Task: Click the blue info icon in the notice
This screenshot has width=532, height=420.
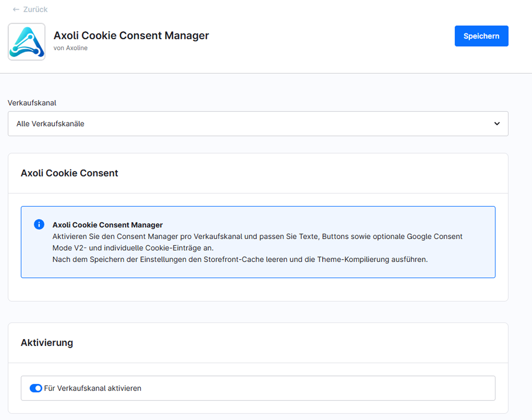Action: point(39,224)
